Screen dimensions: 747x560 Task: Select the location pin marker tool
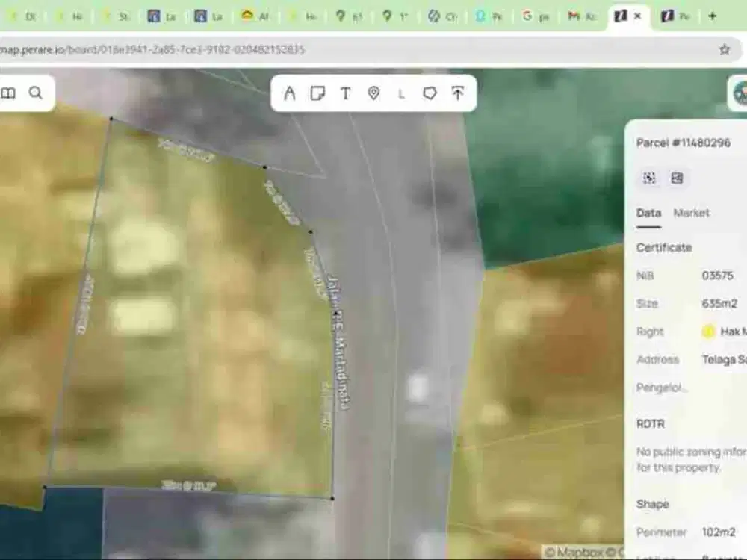373,93
